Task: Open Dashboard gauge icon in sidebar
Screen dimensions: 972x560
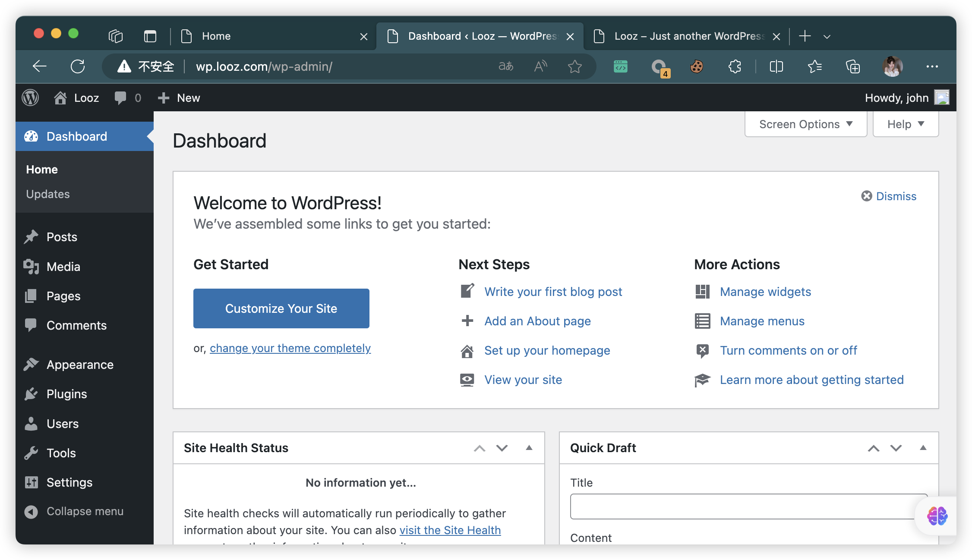Action: point(31,136)
